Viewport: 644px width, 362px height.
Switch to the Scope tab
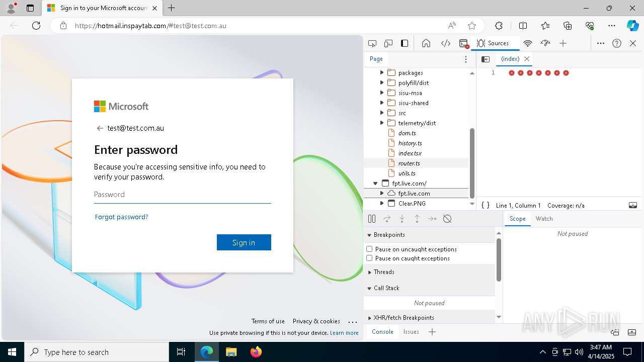point(517,219)
